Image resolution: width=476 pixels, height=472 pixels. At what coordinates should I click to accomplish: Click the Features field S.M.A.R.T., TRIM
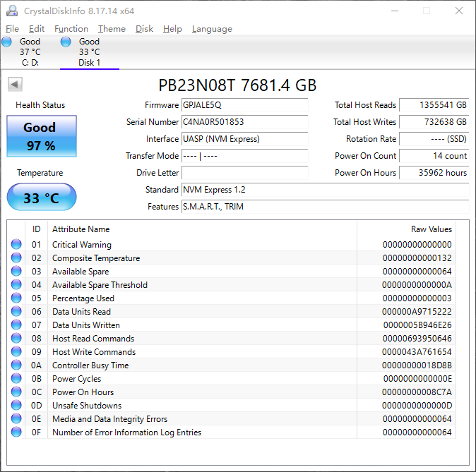point(326,207)
